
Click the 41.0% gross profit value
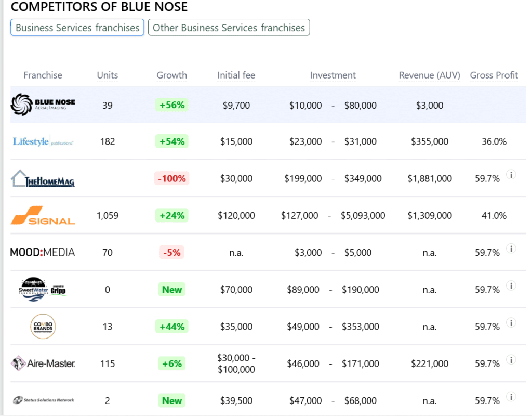tap(494, 216)
